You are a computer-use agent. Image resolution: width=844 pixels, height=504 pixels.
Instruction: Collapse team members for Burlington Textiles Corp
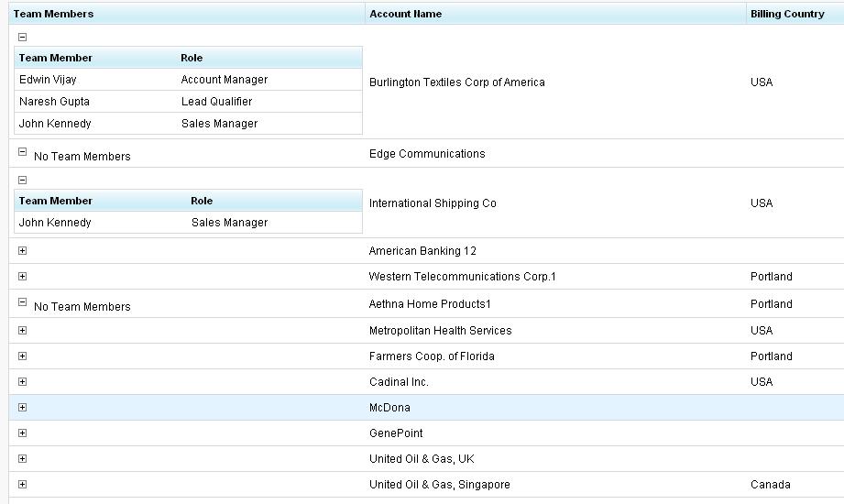tap(22, 38)
